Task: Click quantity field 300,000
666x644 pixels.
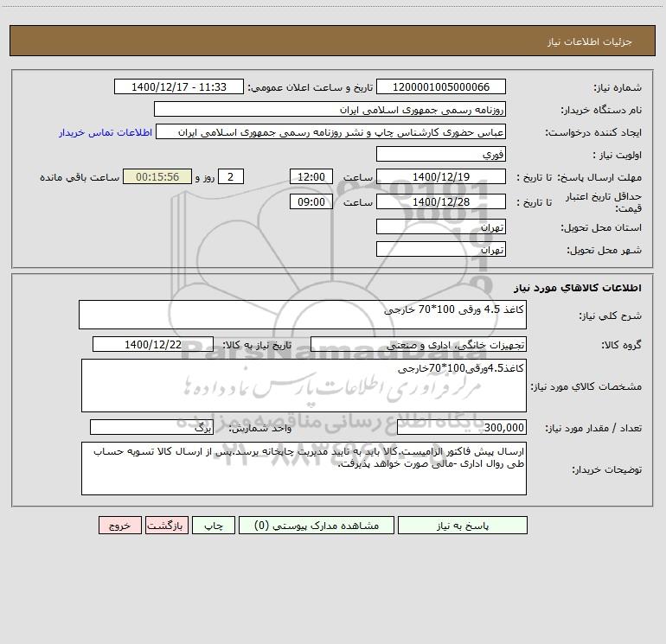Action: [x=462, y=427]
